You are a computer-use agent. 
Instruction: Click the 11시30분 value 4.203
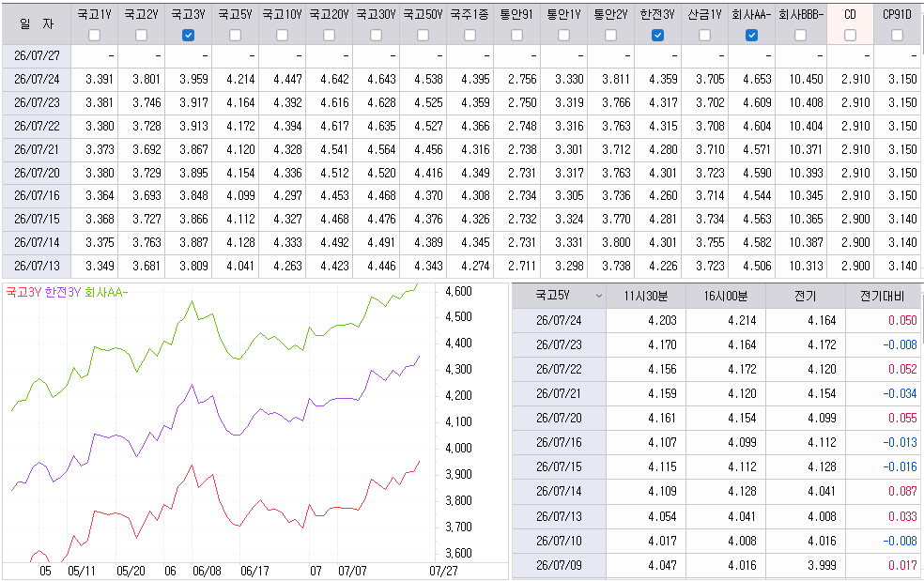point(662,321)
